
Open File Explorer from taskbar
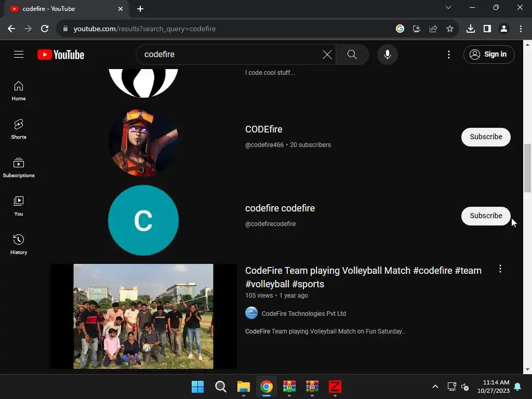(x=243, y=387)
